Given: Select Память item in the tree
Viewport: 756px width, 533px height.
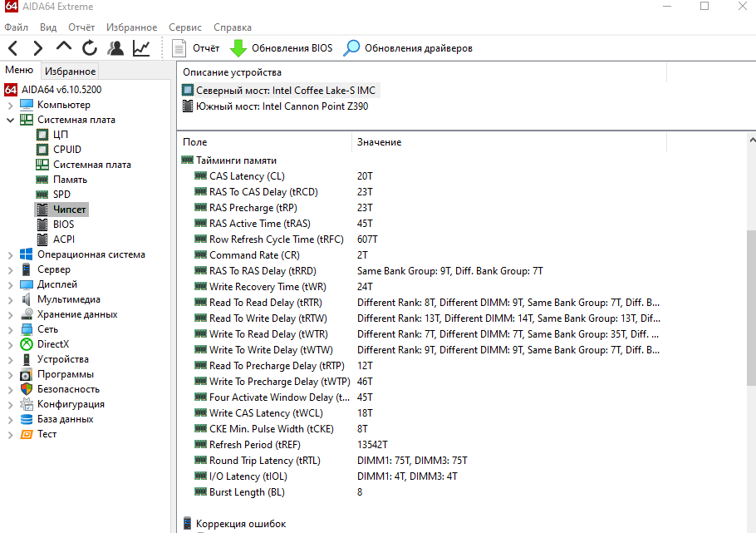Looking at the screenshot, I should 61,180.
